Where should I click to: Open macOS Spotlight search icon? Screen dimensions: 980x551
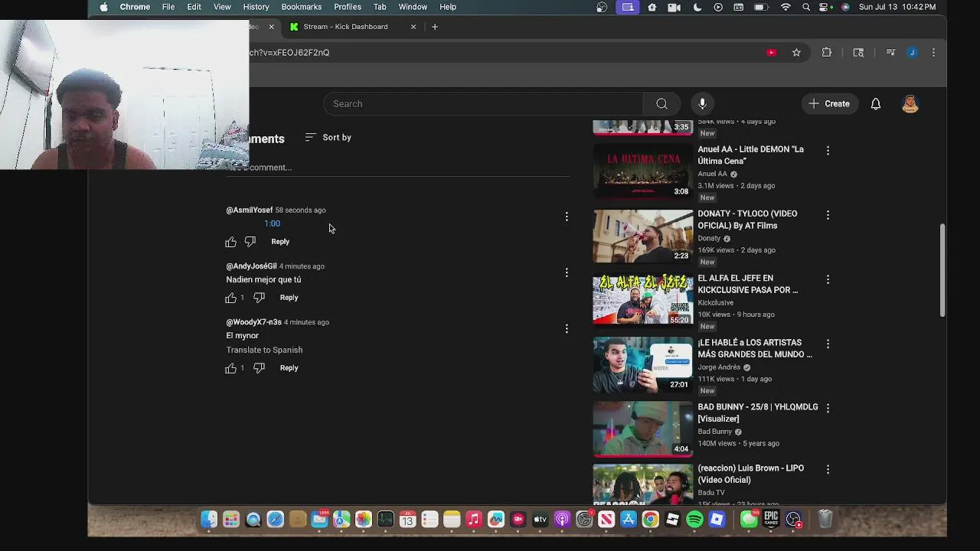(806, 7)
